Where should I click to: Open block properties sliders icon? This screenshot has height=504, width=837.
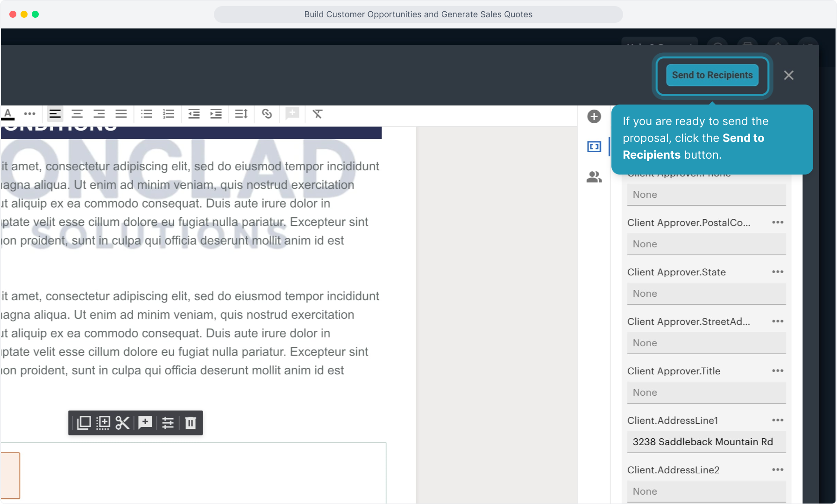click(168, 423)
